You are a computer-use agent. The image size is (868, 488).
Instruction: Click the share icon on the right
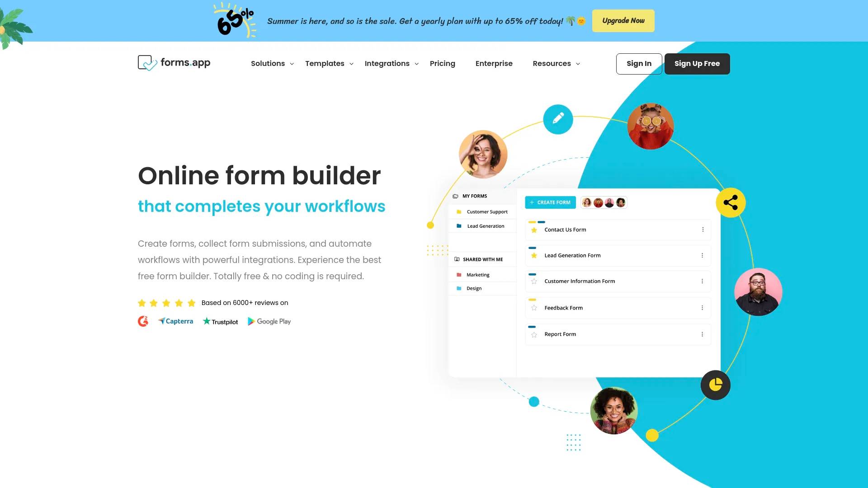pos(730,202)
